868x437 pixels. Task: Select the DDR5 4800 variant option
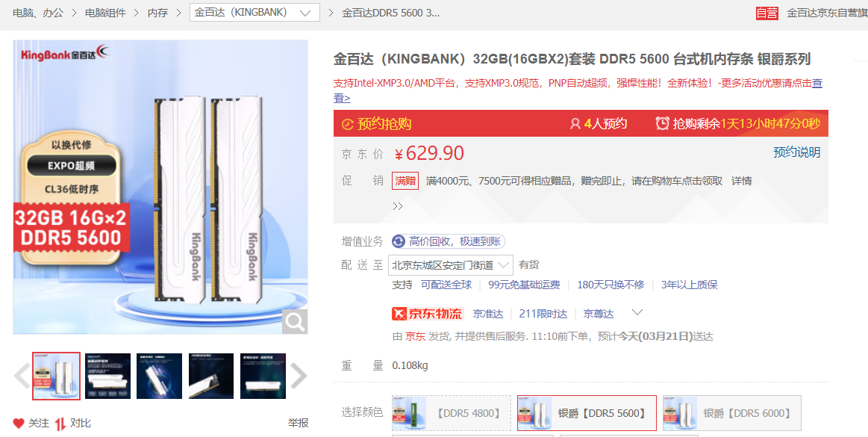tap(452, 413)
